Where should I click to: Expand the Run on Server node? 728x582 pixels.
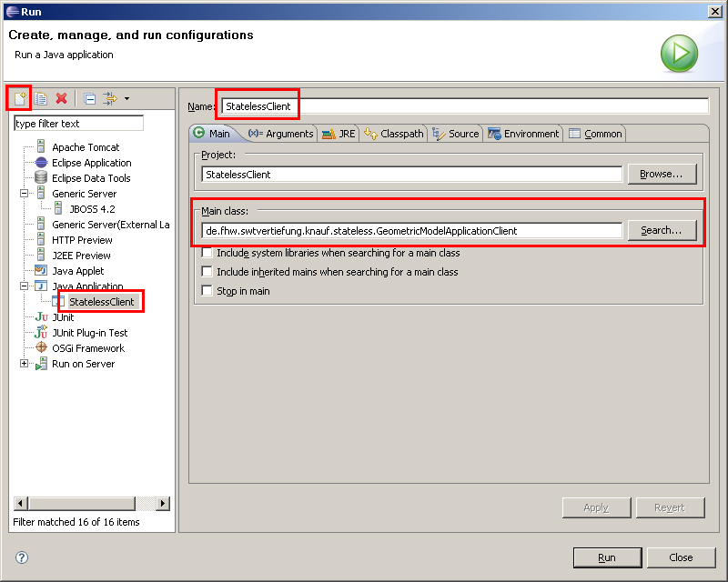(25, 364)
